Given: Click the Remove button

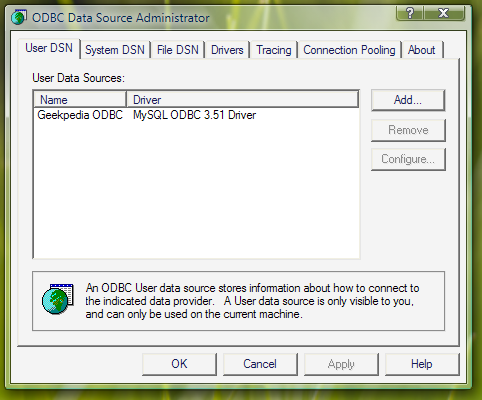Looking at the screenshot, I should point(408,130).
